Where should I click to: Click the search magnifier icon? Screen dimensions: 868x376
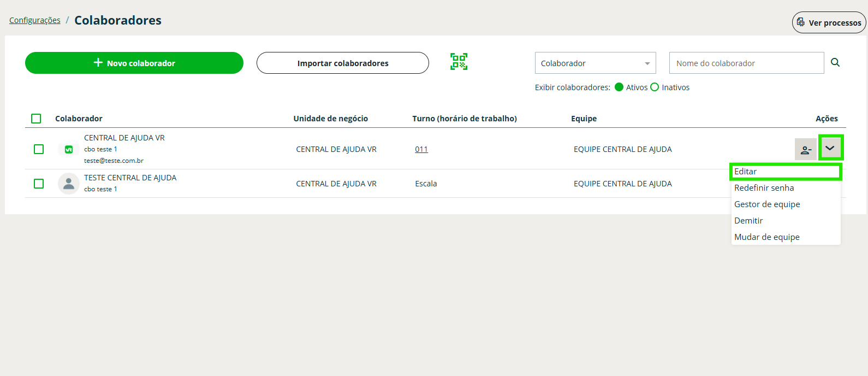835,63
